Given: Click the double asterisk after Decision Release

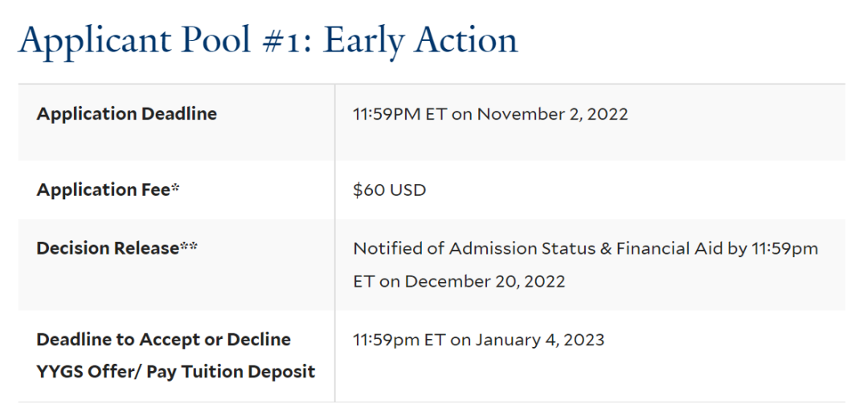Looking at the screenshot, I should pos(188,247).
